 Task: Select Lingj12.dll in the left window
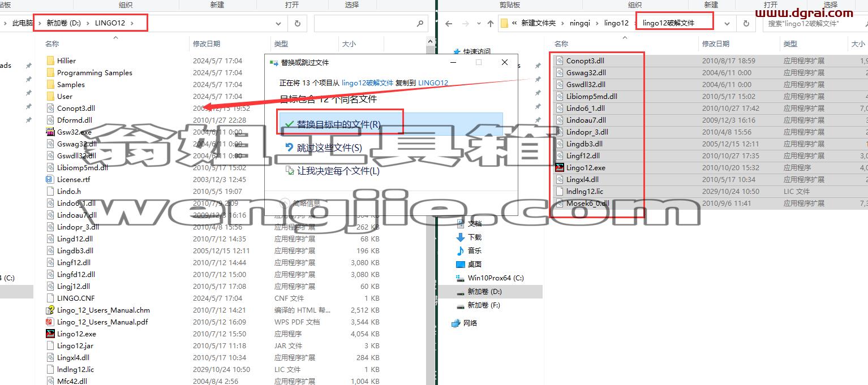click(x=74, y=286)
